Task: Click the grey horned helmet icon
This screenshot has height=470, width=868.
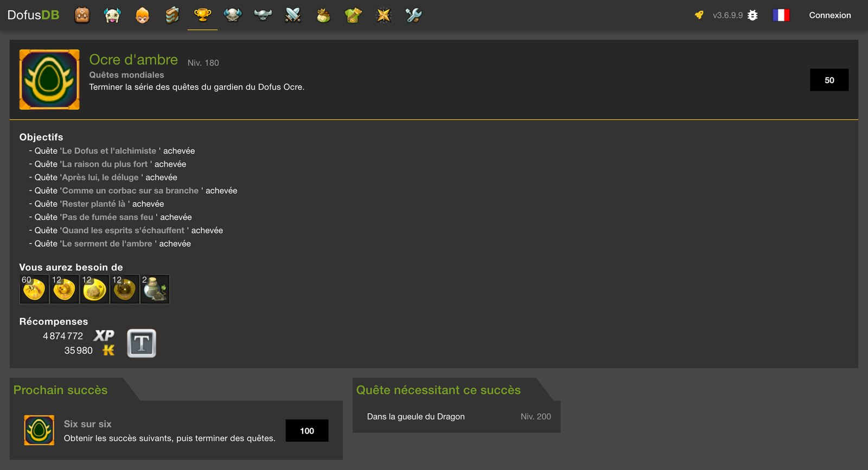Action: click(263, 15)
